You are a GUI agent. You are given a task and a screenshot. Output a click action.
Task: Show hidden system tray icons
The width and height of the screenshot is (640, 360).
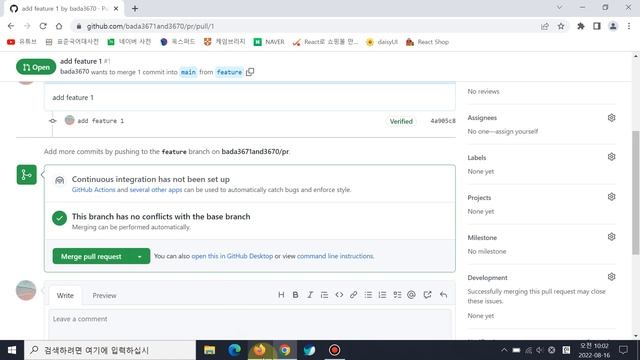click(504, 350)
